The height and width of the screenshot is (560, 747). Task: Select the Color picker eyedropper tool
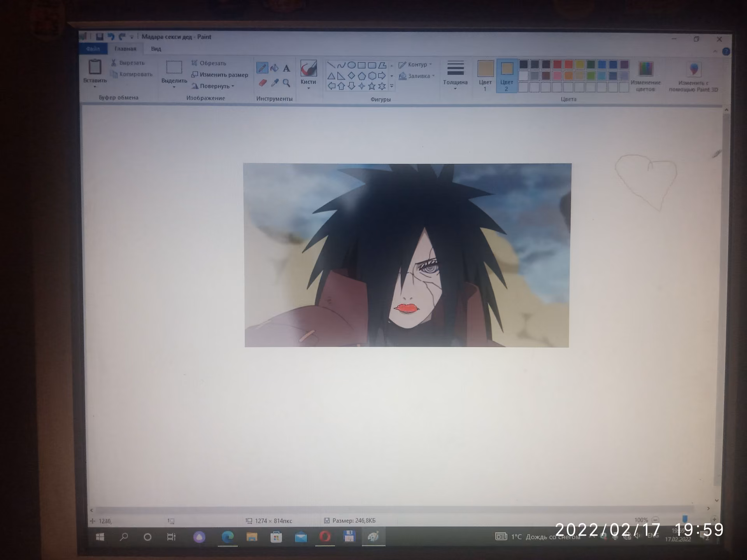(x=275, y=83)
